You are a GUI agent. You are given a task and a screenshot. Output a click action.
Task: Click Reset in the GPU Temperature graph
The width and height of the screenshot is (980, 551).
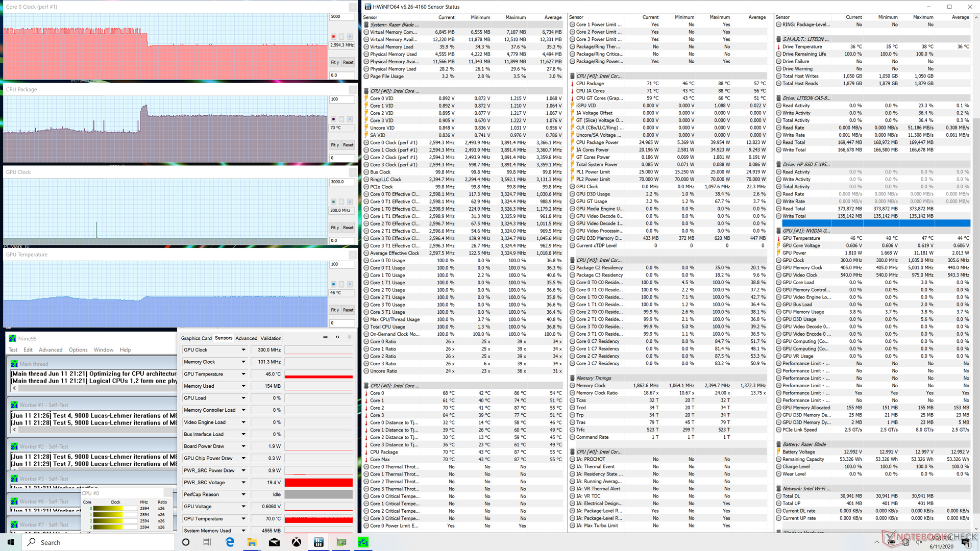click(348, 310)
